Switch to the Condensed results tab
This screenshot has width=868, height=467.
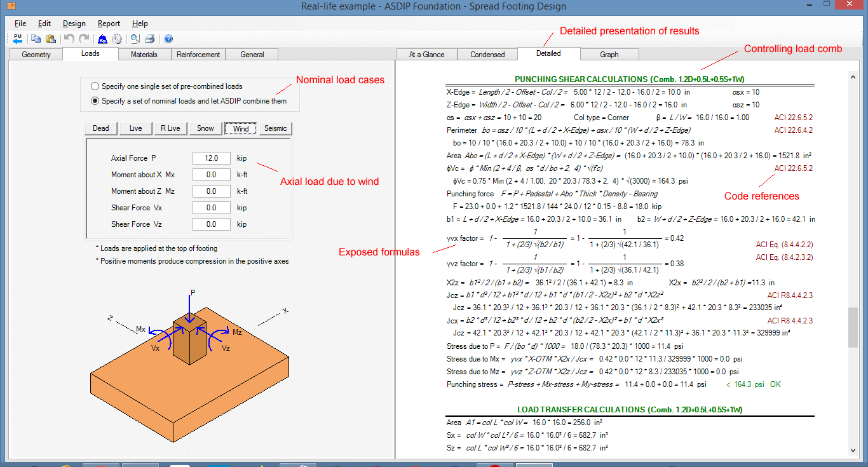click(487, 55)
